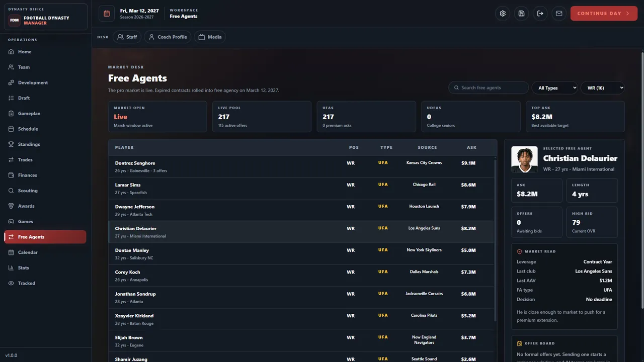The height and width of the screenshot is (362, 644).
Task: Select Free Agents in the sidebar
Action: (x=45, y=237)
